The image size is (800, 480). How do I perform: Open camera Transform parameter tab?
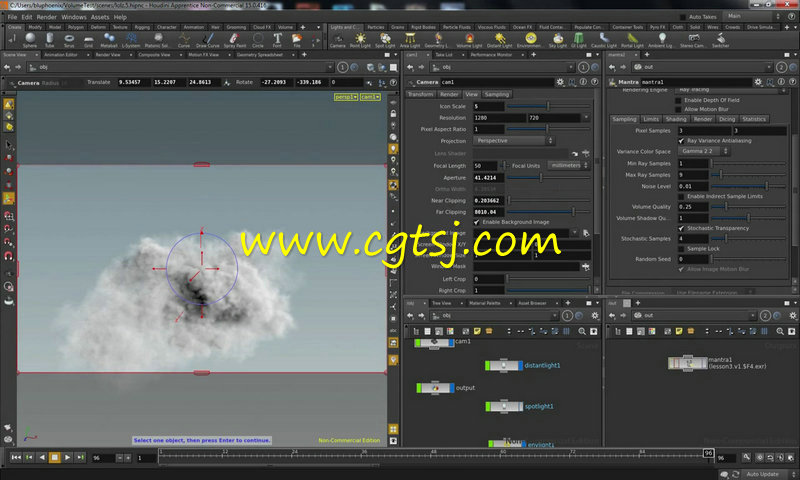pos(420,94)
